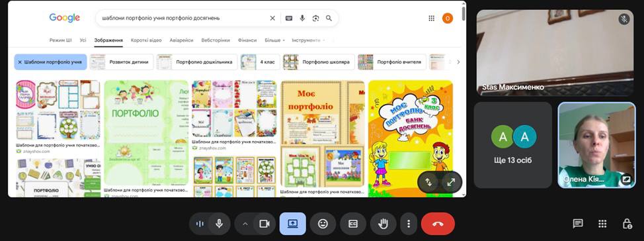Show more filter chips with right arrow
644x241 pixels.
click(458, 62)
